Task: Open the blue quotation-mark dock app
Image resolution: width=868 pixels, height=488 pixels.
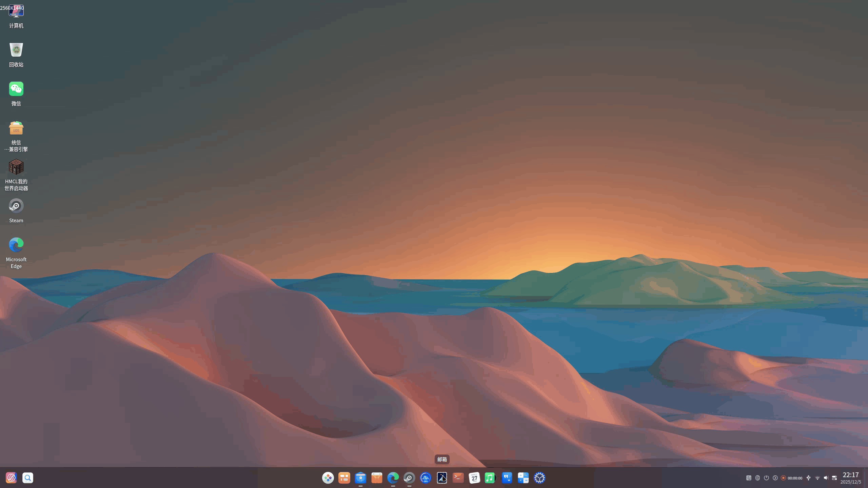Action: click(x=507, y=478)
